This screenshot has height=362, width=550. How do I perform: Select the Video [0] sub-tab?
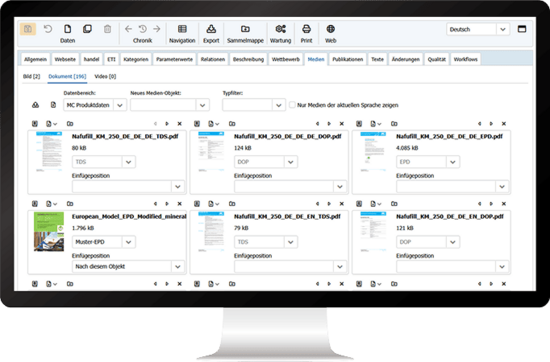105,76
